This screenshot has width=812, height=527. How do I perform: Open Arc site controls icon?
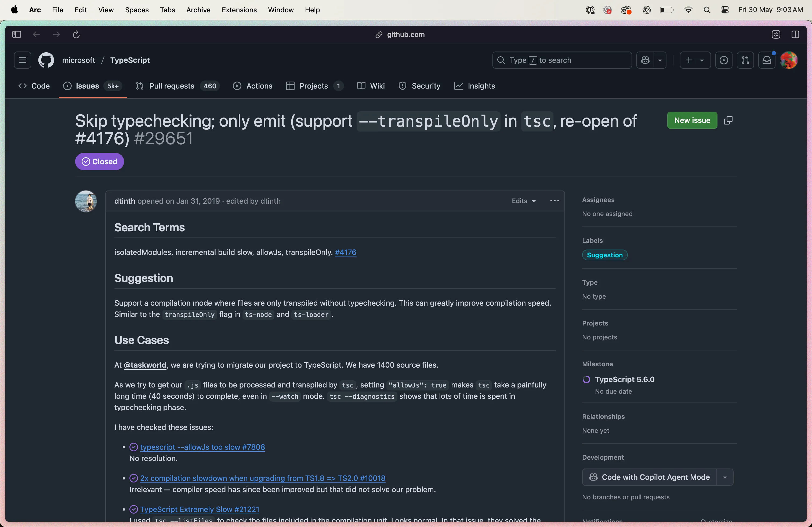point(776,34)
